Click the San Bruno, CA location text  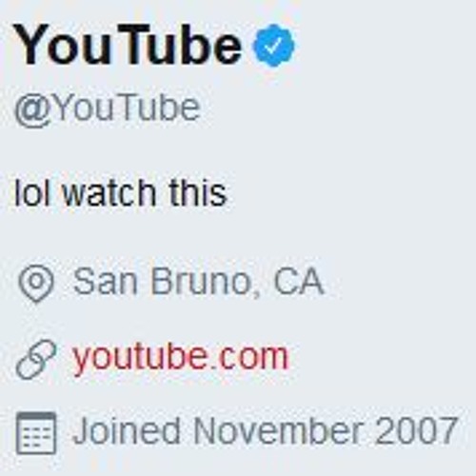point(198,282)
